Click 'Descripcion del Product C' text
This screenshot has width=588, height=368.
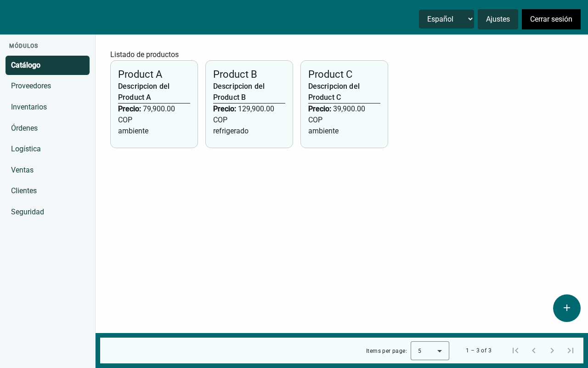pyautogui.click(x=334, y=92)
